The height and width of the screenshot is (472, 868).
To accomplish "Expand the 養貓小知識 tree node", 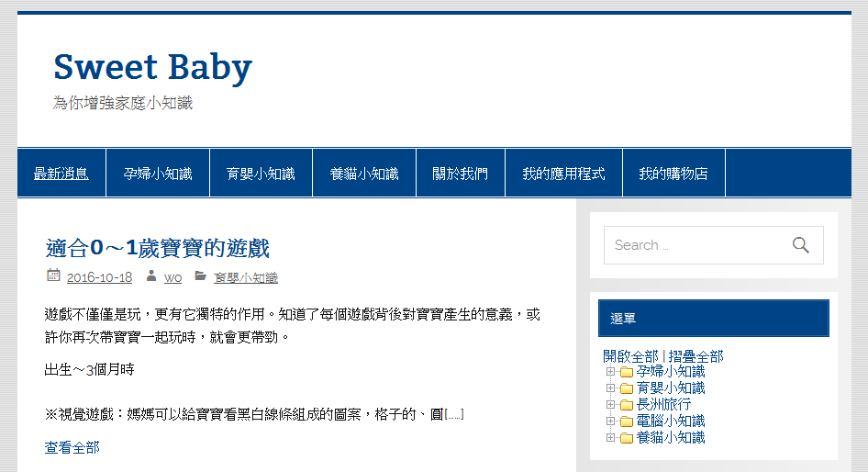I will tap(610, 438).
